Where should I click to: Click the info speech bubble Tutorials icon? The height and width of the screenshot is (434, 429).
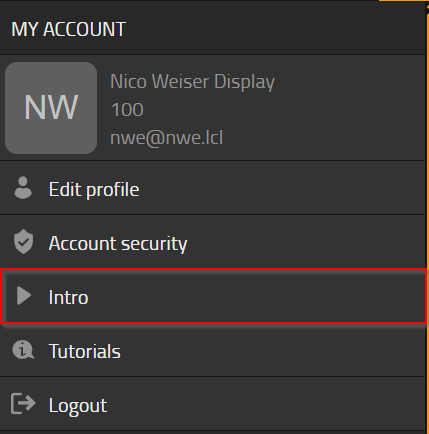tap(23, 350)
